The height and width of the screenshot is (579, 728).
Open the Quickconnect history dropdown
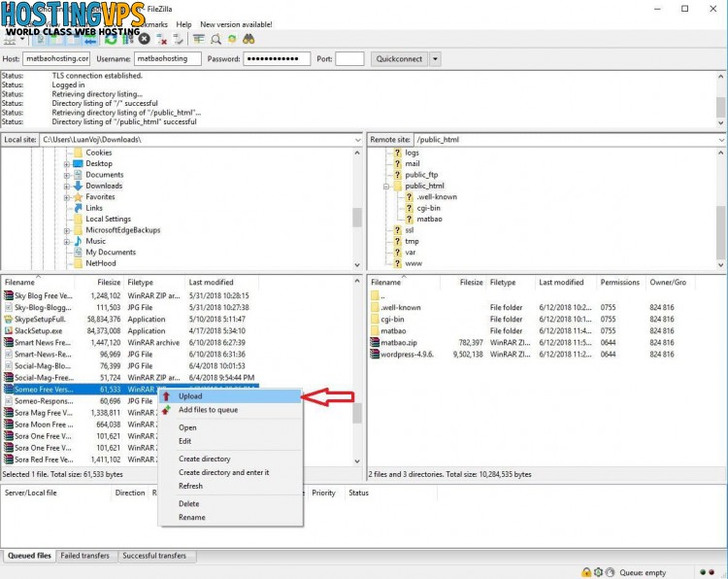tap(435, 59)
